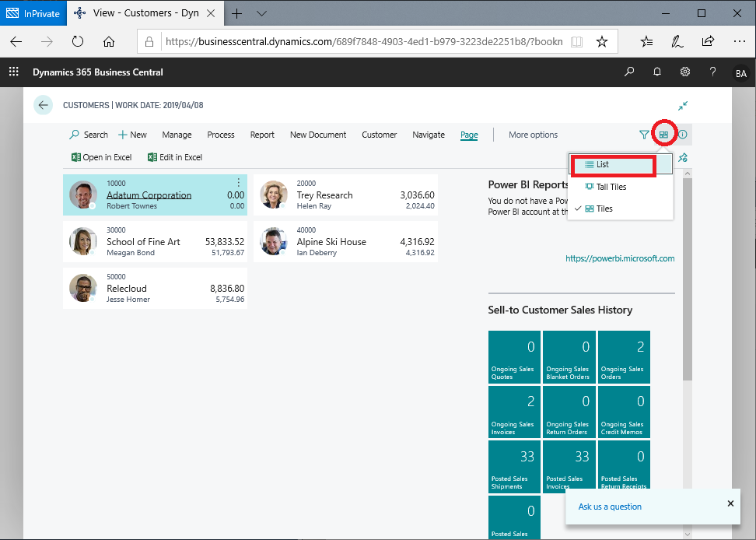The height and width of the screenshot is (540, 756).
Task: Select Tall Tiles view option
Action: [x=620, y=187]
